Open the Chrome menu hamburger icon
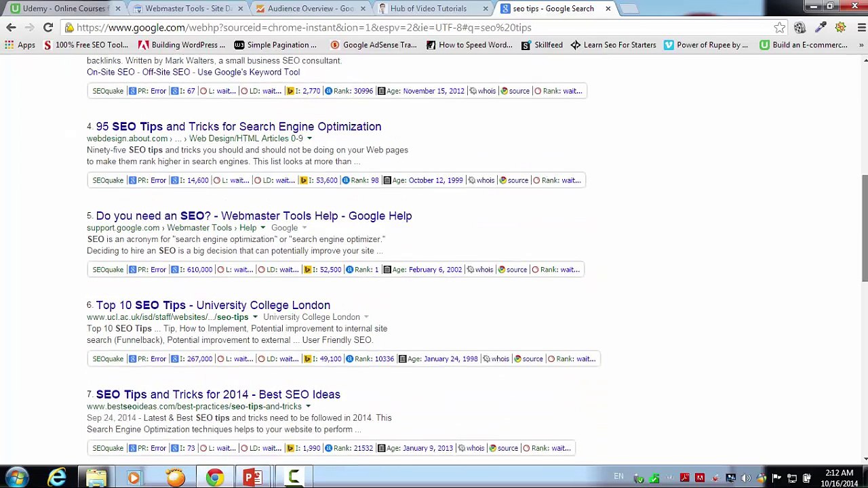868x488 pixels. (861, 28)
